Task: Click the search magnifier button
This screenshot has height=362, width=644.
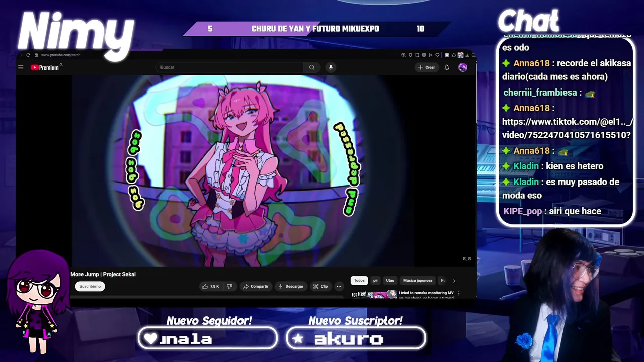Action: click(x=312, y=67)
